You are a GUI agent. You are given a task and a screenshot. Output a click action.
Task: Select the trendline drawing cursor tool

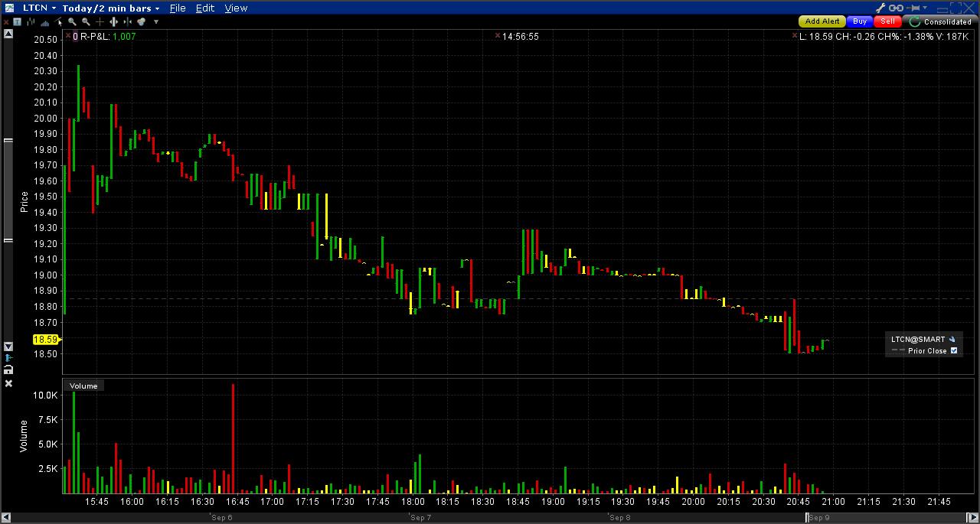tap(59, 21)
